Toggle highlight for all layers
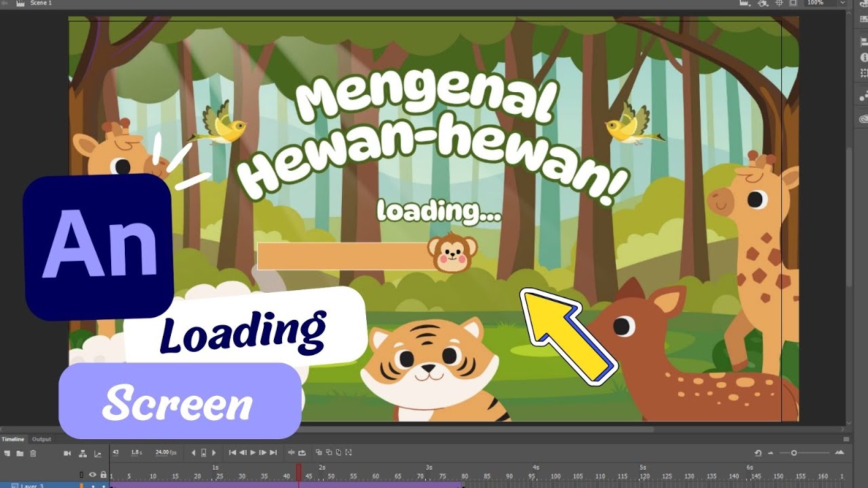The width and height of the screenshot is (868, 488). [81, 475]
